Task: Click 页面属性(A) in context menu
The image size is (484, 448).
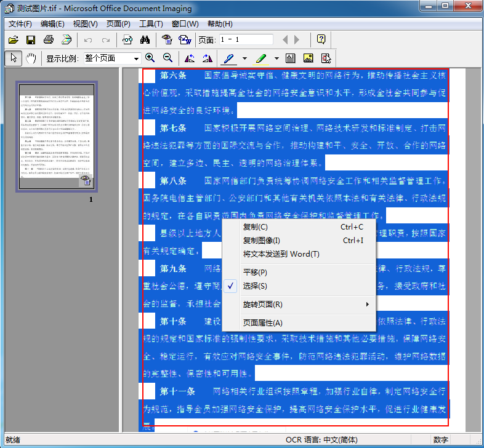Action: point(263,323)
